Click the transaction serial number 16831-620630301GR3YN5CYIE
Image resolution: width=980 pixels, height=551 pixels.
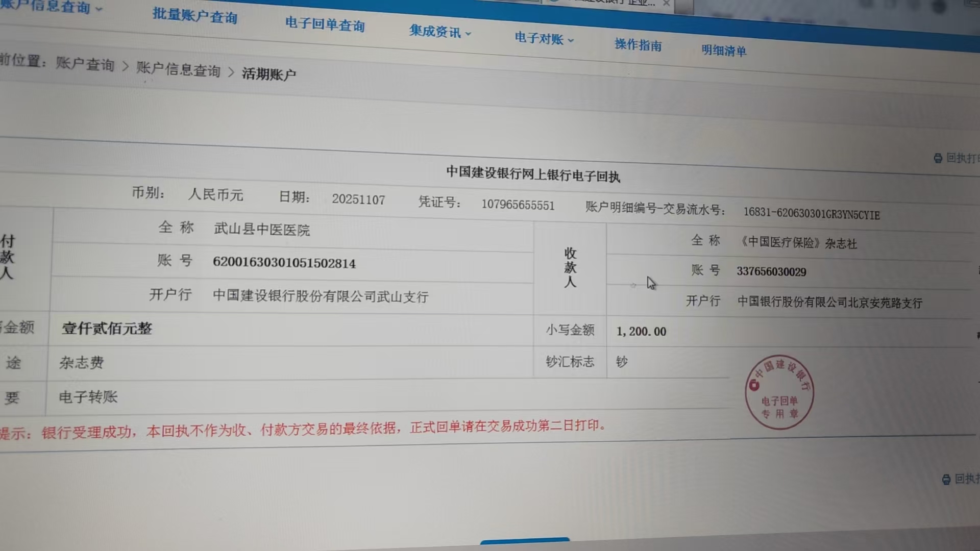click(811, 214)
